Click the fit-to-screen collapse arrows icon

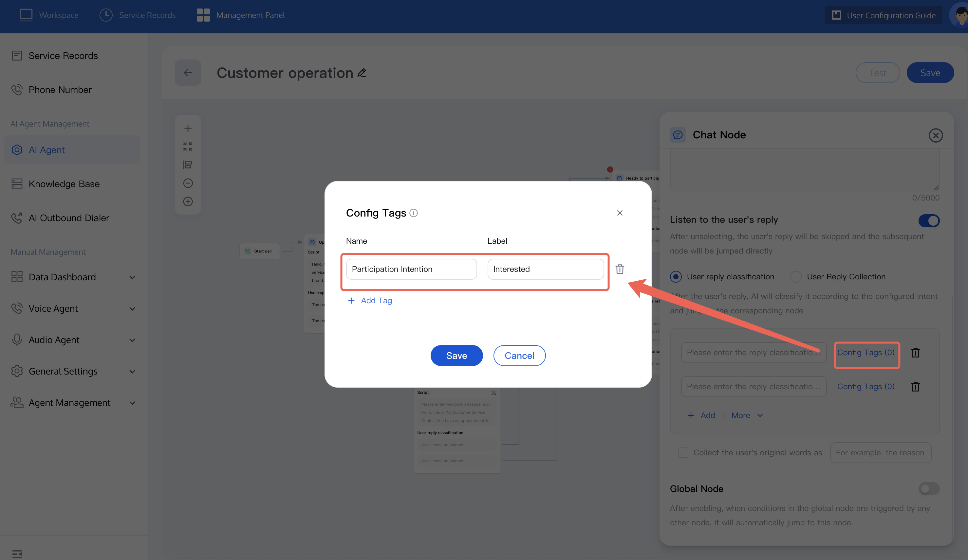(188, 147)
